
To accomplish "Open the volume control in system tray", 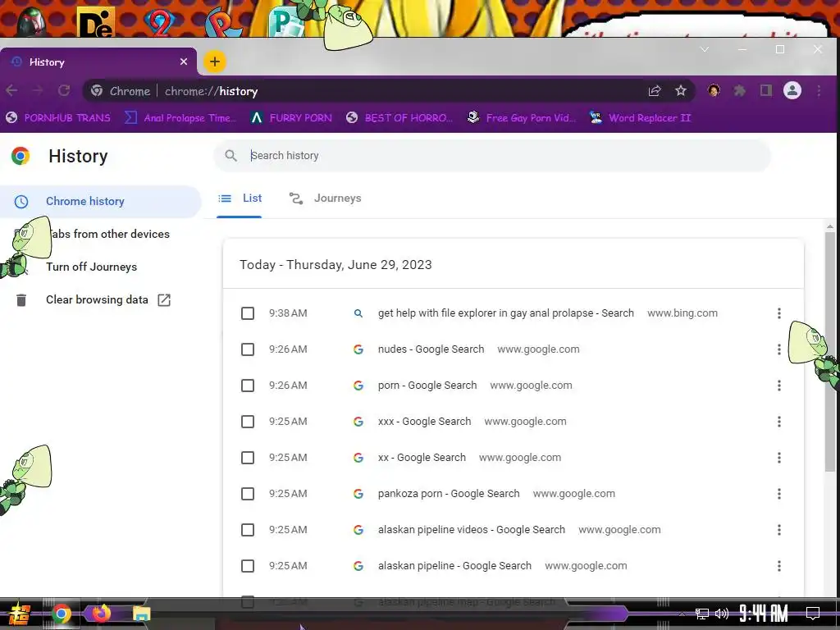I will [x=722, y=614].
